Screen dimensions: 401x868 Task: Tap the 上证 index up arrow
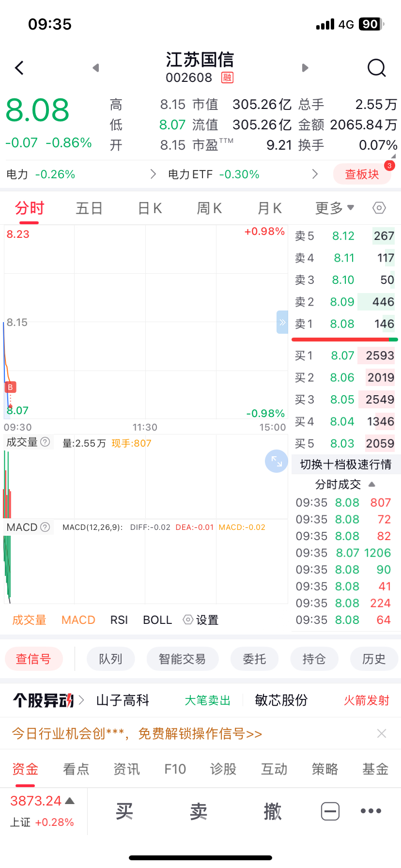[x=70, y=801]
